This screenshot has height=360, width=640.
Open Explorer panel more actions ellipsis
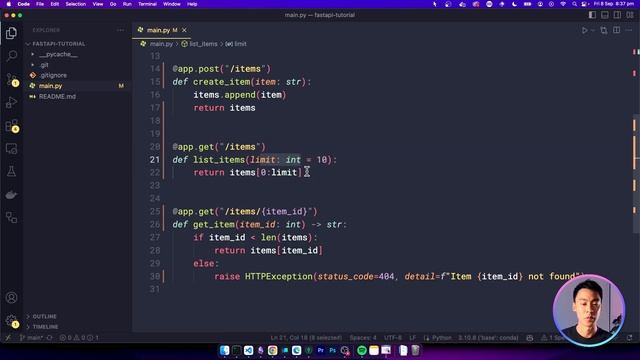tap(120, 30)
